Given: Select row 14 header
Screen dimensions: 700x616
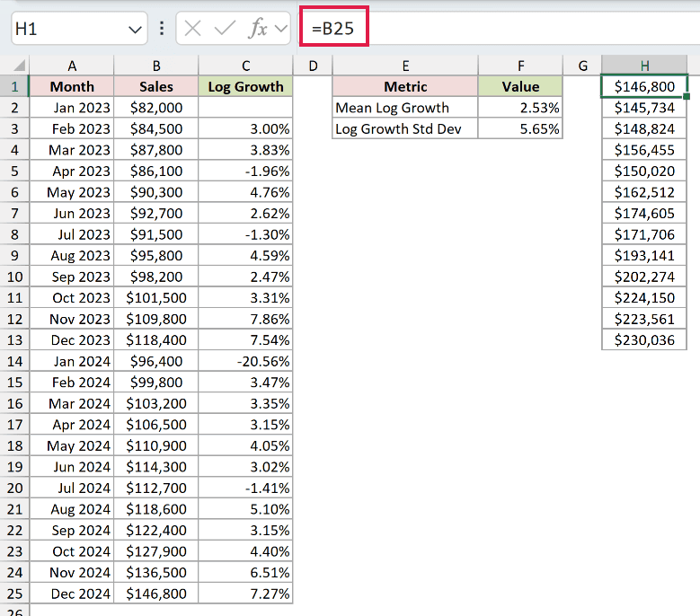Looking at the screenshot, I should (14, 361).
